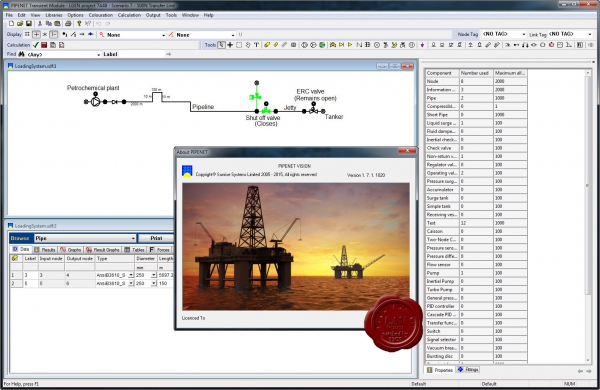600x390 pixels.
Task: Click the New file icon
Action: tap(11, 24)
